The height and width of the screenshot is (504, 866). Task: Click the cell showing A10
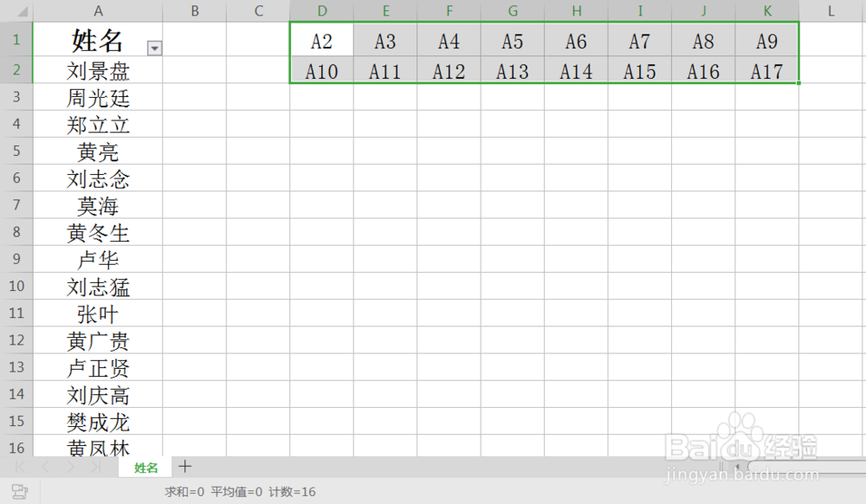[321, 70]
